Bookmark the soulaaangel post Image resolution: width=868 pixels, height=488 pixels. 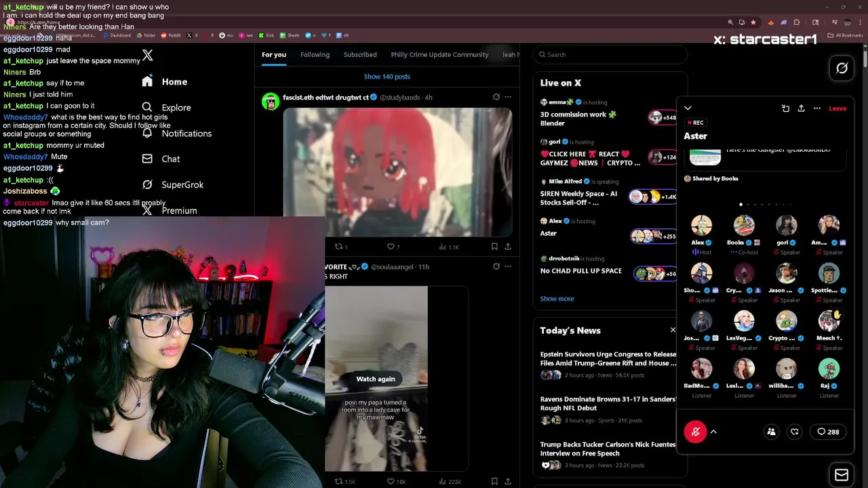click(x=494, y=481)
